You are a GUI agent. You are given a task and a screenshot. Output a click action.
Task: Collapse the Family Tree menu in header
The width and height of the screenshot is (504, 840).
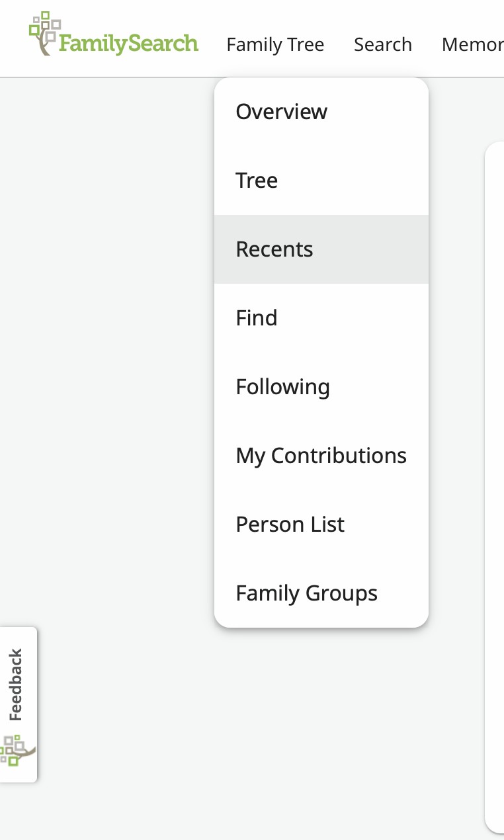point(275,44)
